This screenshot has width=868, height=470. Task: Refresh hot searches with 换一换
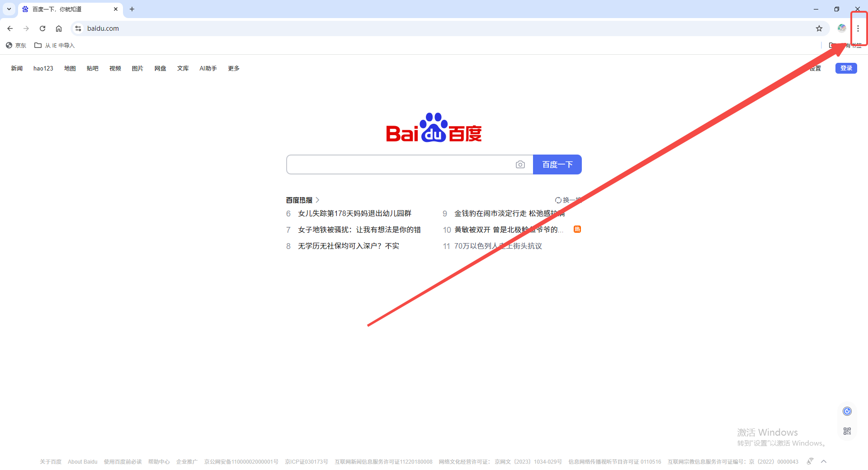(568, 200)
